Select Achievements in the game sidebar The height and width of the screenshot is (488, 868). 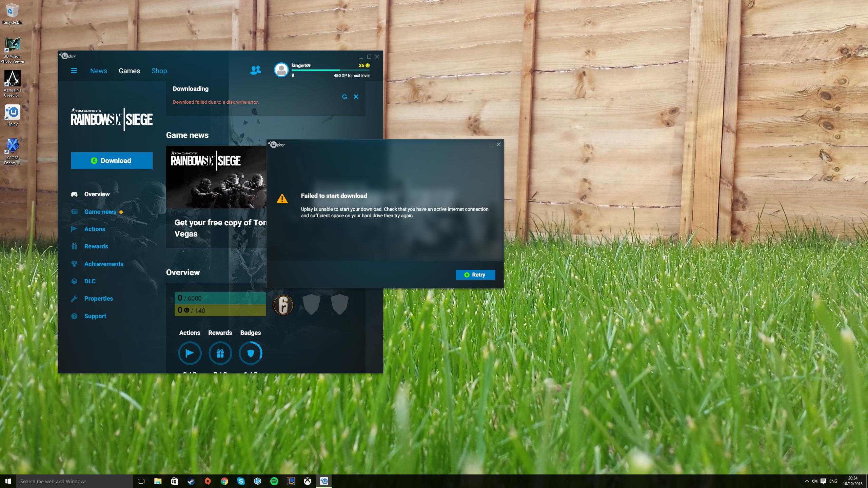[104, 264]
